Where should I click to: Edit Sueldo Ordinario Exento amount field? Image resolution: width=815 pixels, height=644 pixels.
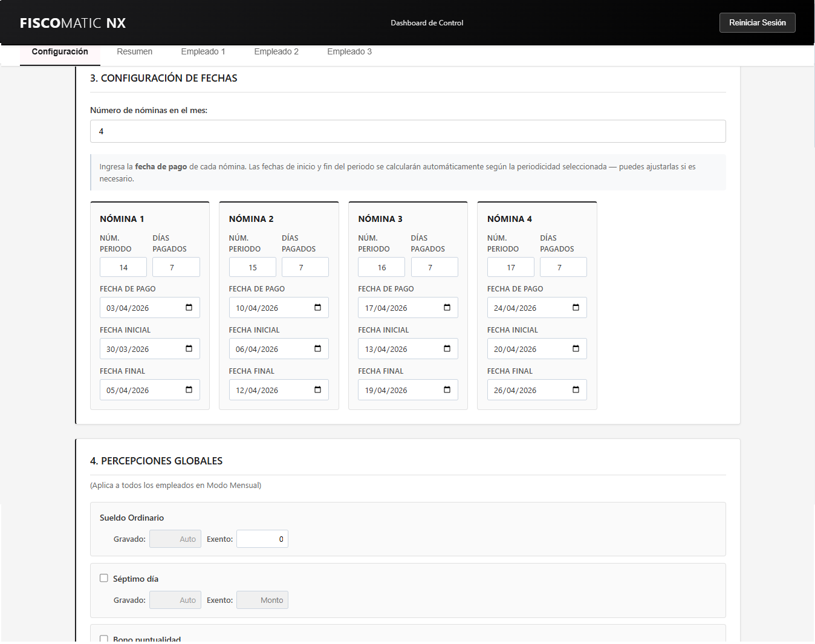(x=262, y=539)
